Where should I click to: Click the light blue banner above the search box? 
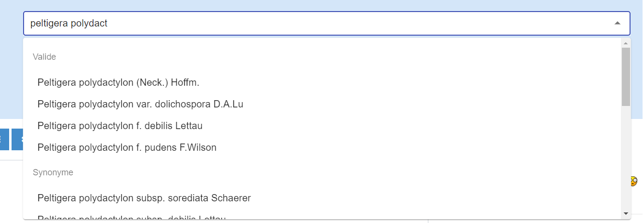tap(289, 5)
